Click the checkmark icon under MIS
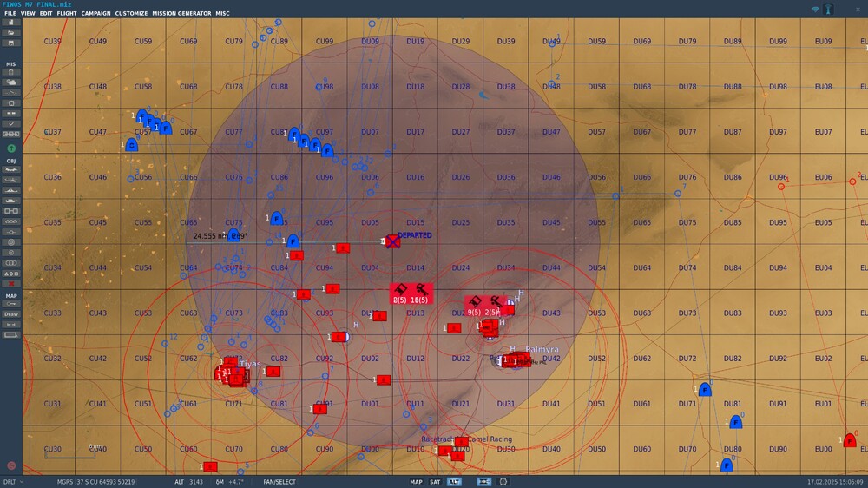The width and height of the screenshot is (868, 488). point(11,123)
